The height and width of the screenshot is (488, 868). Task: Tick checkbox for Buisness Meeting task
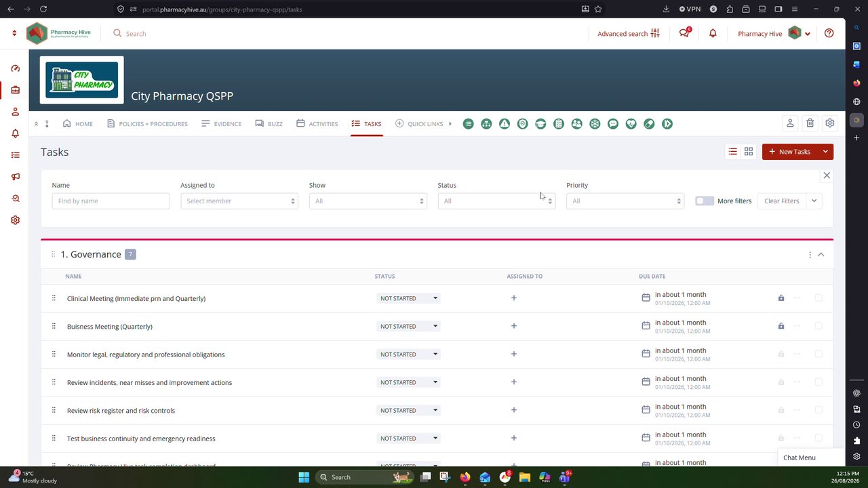pos(818,326)
